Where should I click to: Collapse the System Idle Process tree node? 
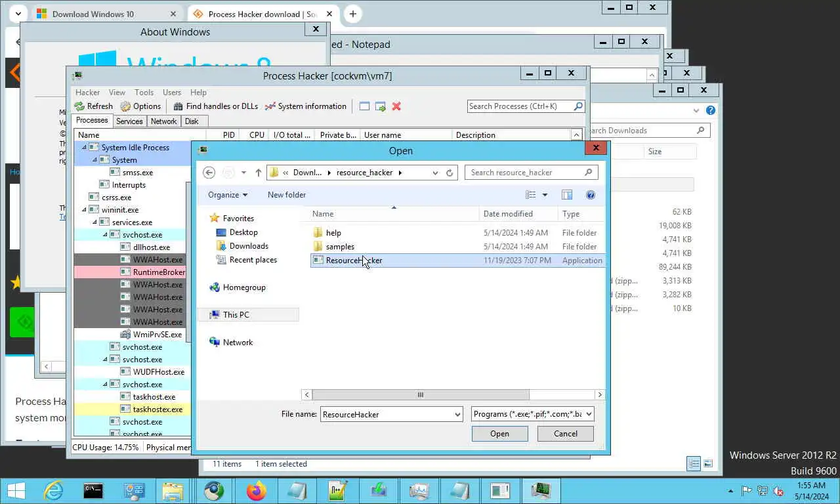pos(84,148)
